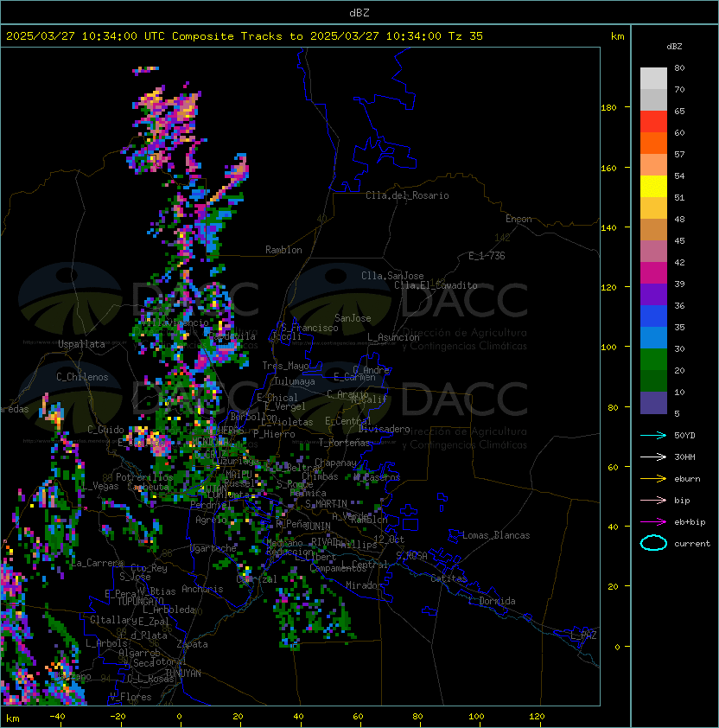Click the 'Anchoris' map label
Screen dimensions: 719x728
click(202, 589)
